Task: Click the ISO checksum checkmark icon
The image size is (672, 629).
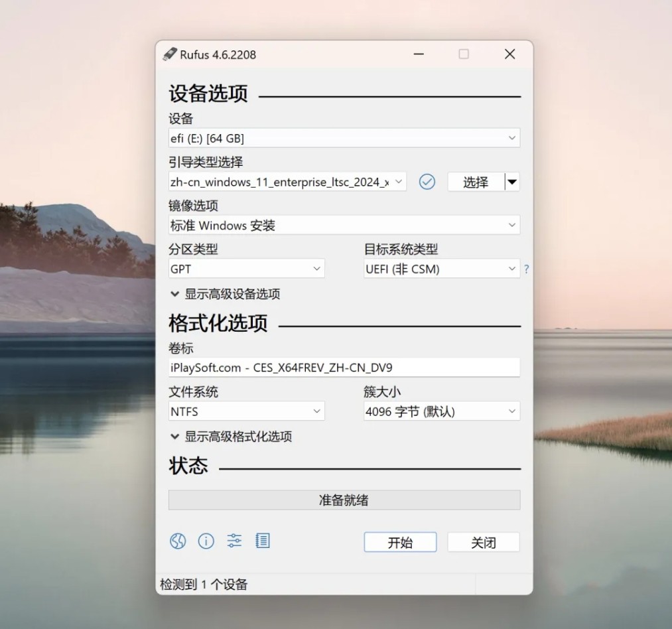Action: (427, 182)
